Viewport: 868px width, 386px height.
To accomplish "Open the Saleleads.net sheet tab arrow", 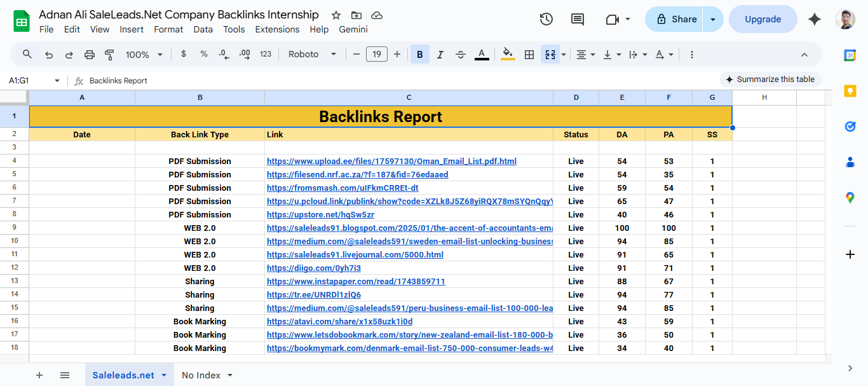I will click(x=164, y=375).
